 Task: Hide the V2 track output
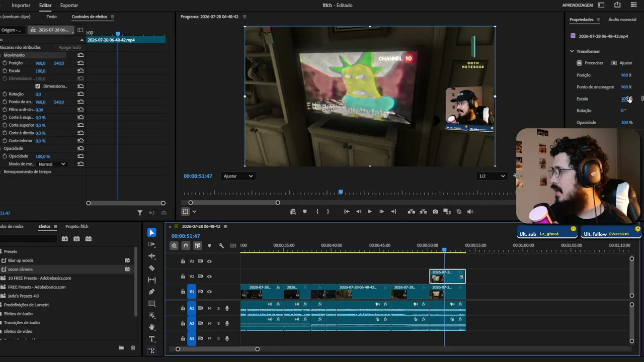click(x=209, y=277)
